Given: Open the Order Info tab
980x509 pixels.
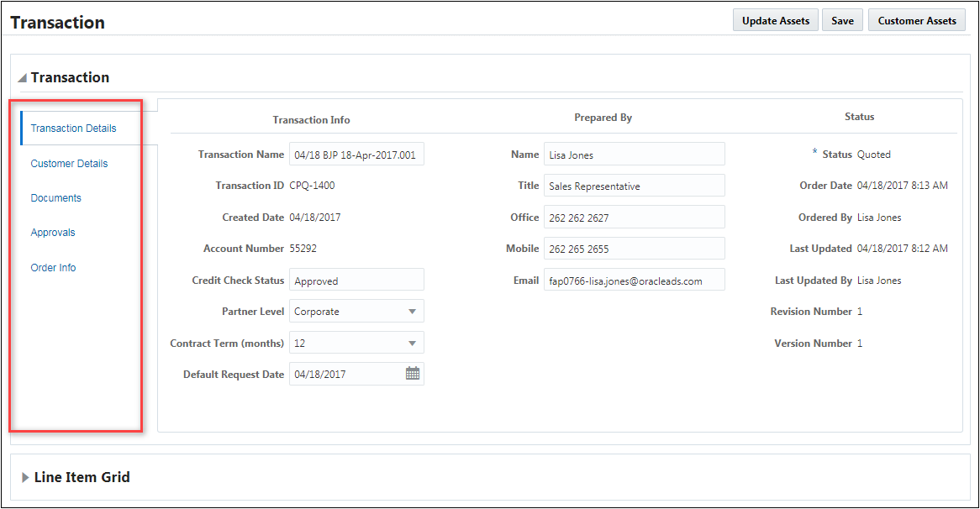Looking at the screenshot, I should (53, 267).
